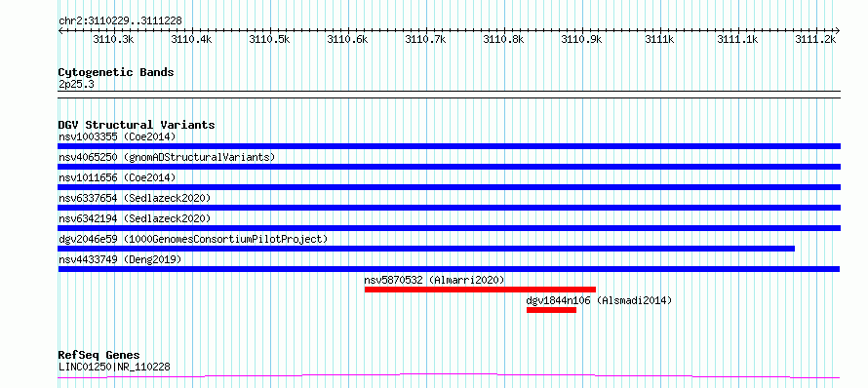
Task: Open the nsv6342194 (Sedlazeck2020) label
Action: (135, 218)
